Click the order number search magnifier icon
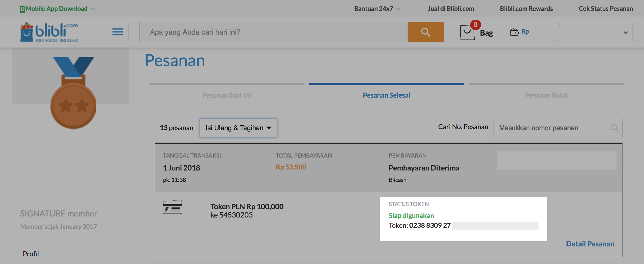Image resolution: width=644 pixels, height=264 pixels. [615, 128]
